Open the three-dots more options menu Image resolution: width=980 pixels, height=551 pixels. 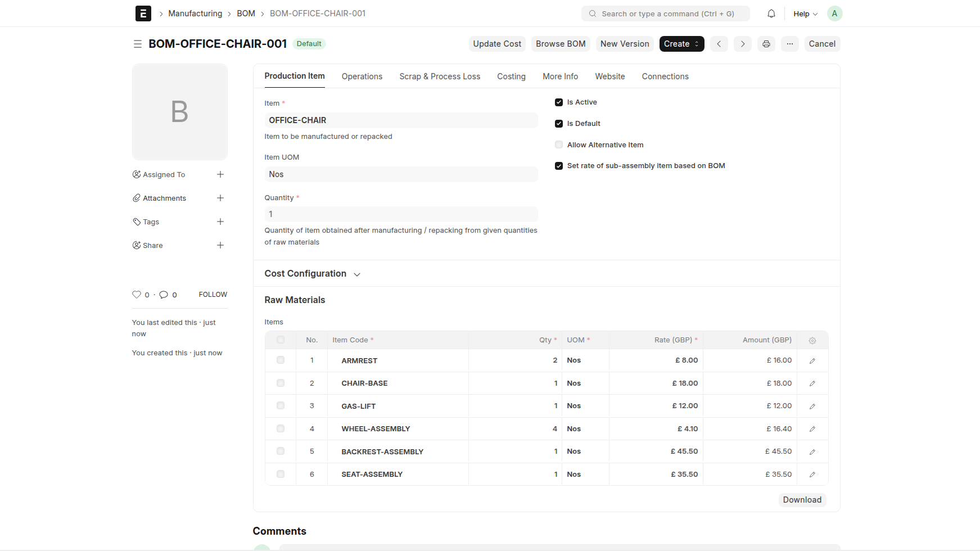click(x=789, y=44)
